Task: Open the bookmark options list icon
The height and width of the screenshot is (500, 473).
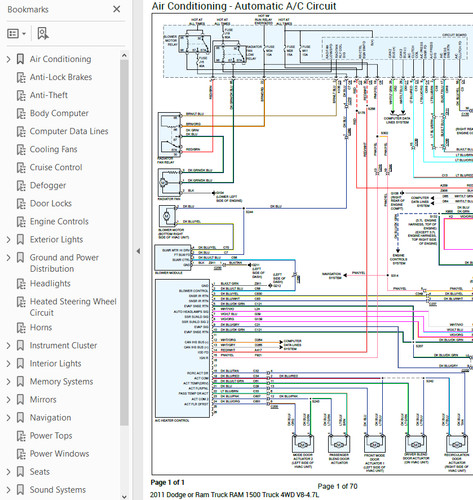Action: pyautogui.click(x=13, y=33)
